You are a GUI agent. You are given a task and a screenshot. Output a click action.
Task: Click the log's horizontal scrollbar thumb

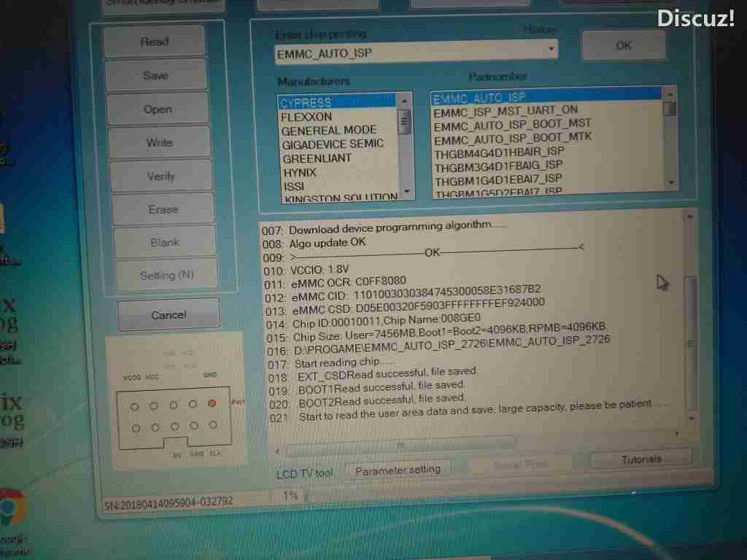pos(400,445)
